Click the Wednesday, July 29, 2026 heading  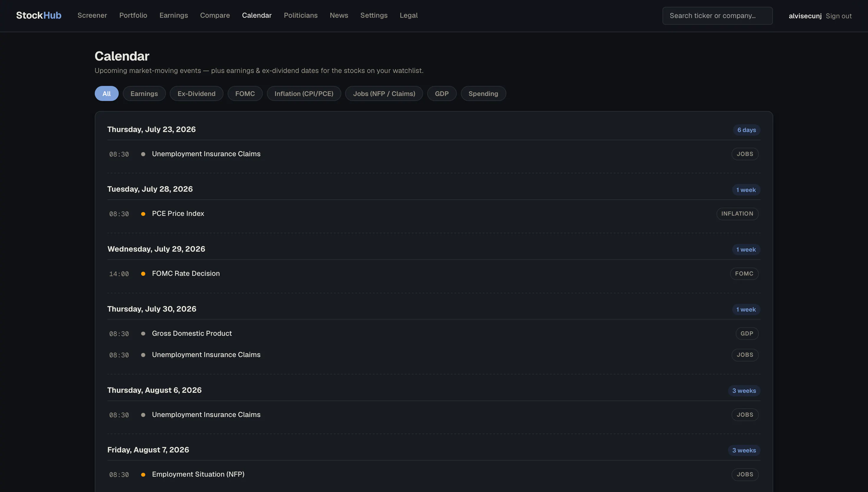point(156,249)
